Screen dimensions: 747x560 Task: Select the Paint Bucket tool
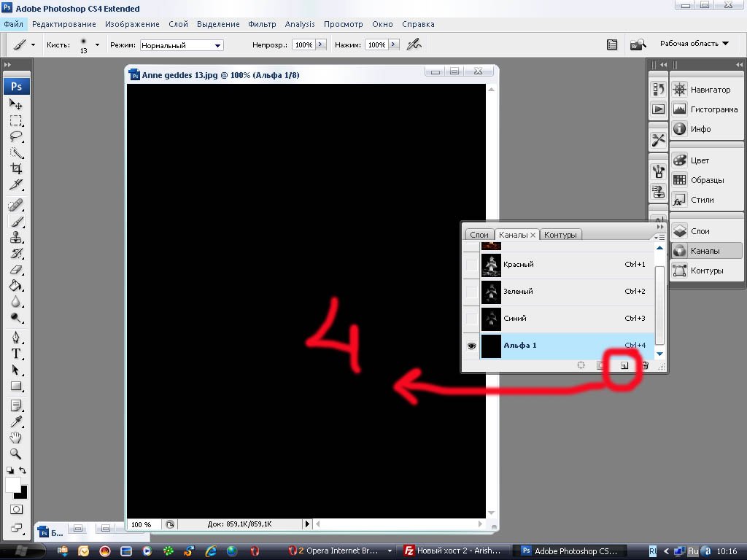pos(16,286)
